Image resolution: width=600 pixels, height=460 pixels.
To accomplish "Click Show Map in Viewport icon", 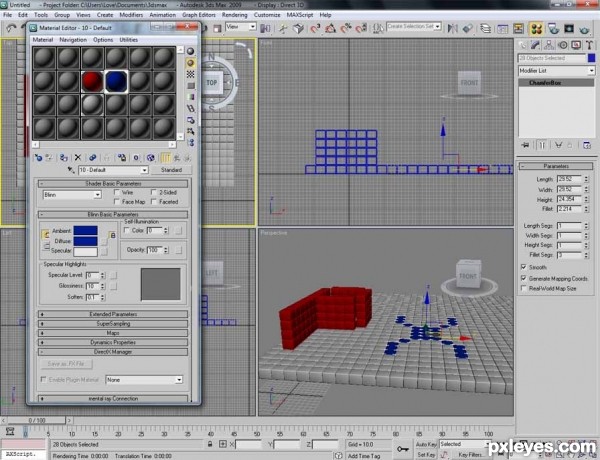I will point(151,158).
